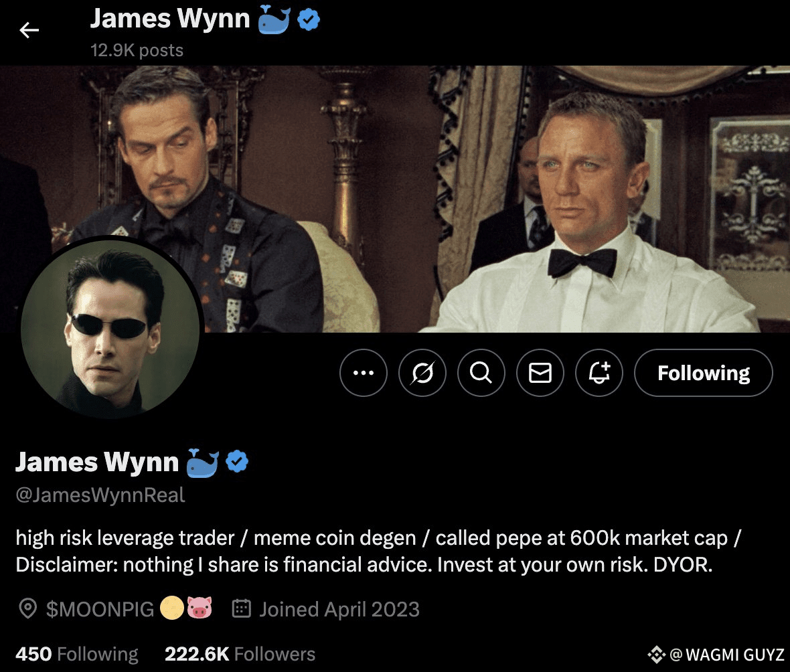Image resolution: width=790 pixels, height=672 pixels.
Task: Open direct message envelope icon
Action: pyautogui.click(x=540, y=373)
